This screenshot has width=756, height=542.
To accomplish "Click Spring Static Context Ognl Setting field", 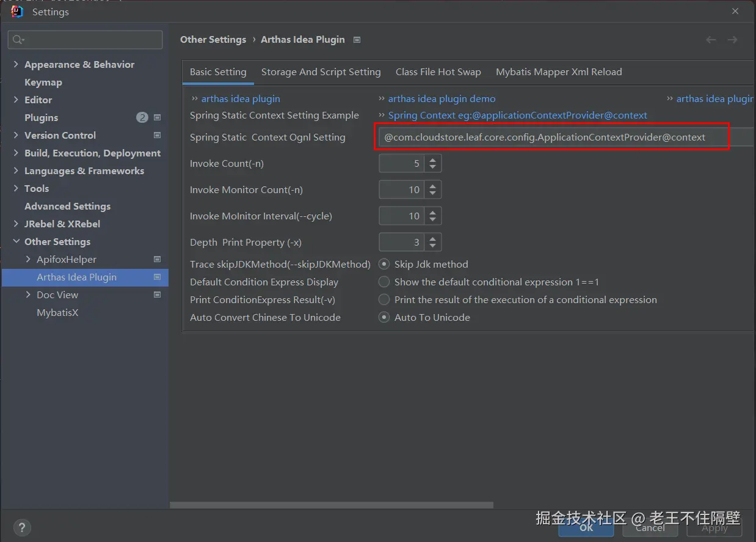I will [565, 137].
